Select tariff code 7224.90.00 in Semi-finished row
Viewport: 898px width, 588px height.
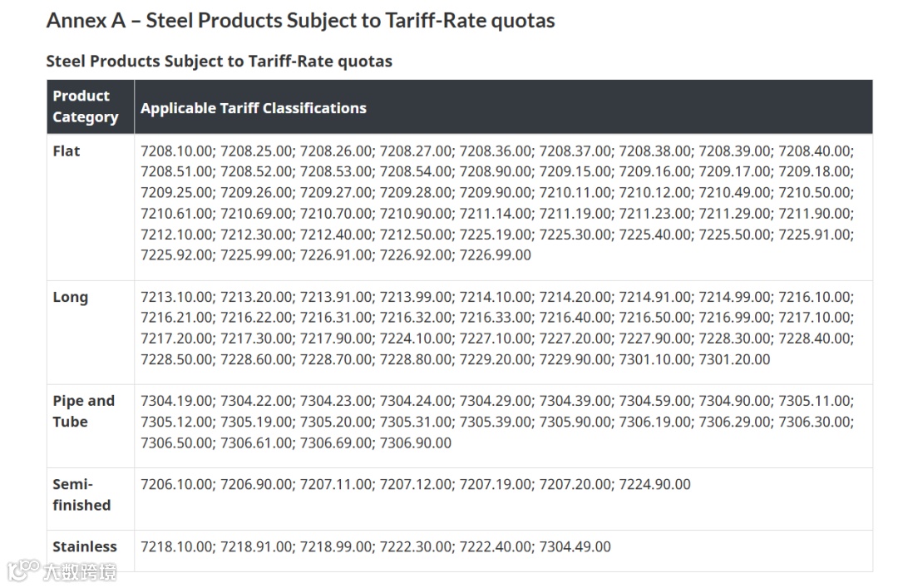click(x=654, y=484)
